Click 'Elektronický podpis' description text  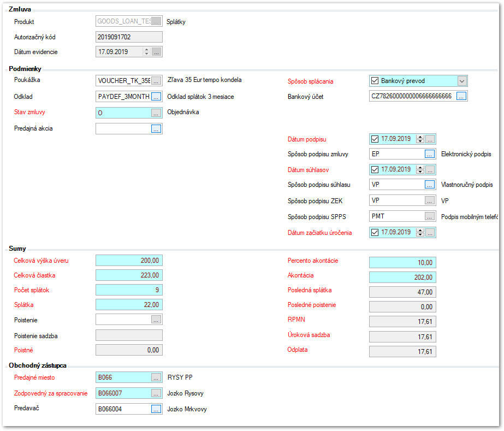[466, 154]
